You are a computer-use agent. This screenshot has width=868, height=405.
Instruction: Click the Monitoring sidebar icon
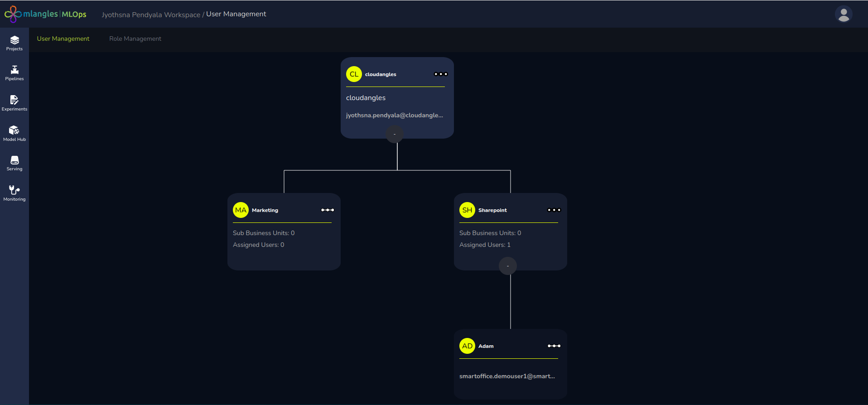coord(14,193)
